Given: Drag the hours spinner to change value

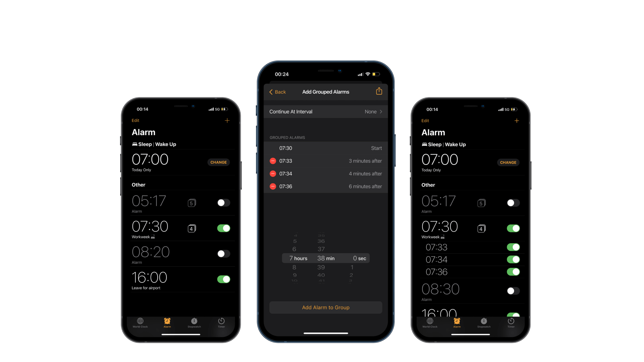Looking at the screenshot, I should pyautogui.click(x=294, y=258).
